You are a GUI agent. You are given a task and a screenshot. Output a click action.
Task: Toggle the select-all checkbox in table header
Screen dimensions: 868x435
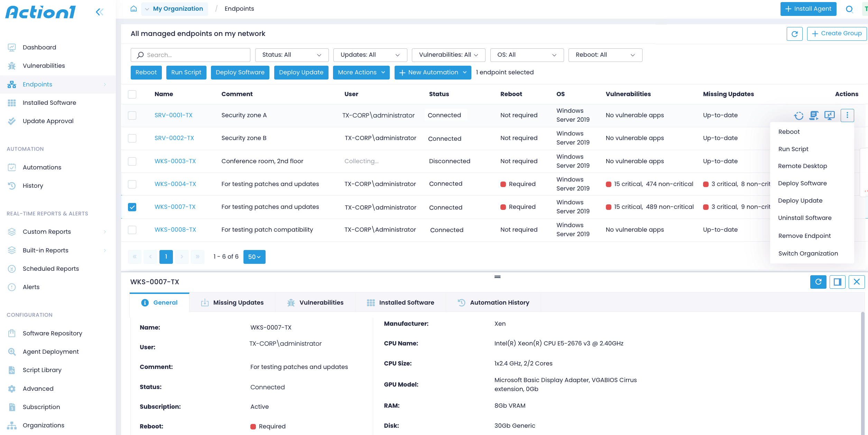[x=132, y=94]
